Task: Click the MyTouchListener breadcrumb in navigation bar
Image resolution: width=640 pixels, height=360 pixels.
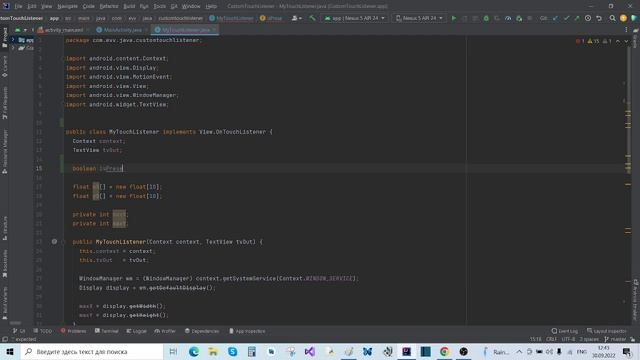Action: tap(231, 18)
